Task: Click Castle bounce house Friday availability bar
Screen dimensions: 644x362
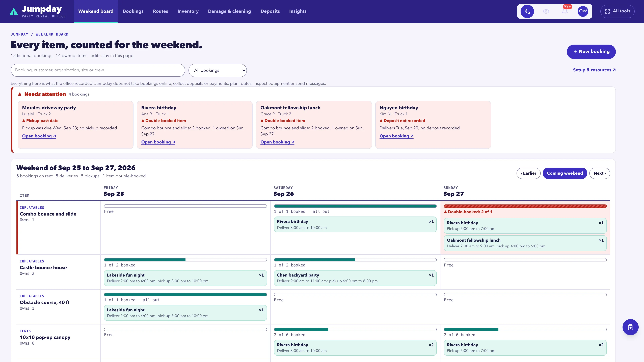Action: 185,260
